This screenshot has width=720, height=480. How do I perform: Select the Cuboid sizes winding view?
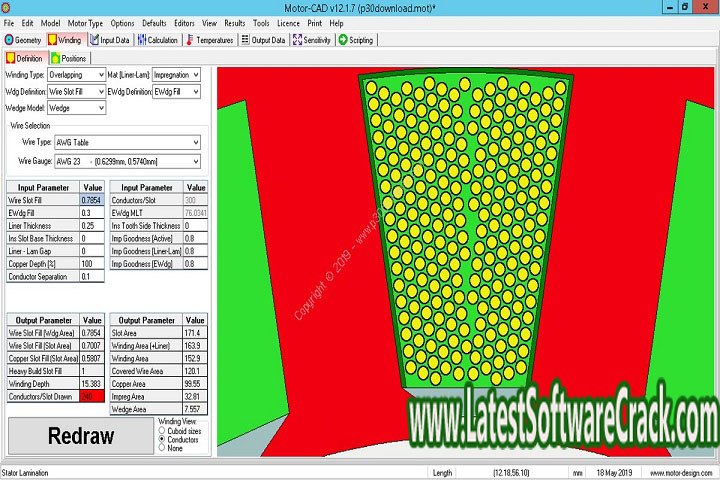click(162, 429)
